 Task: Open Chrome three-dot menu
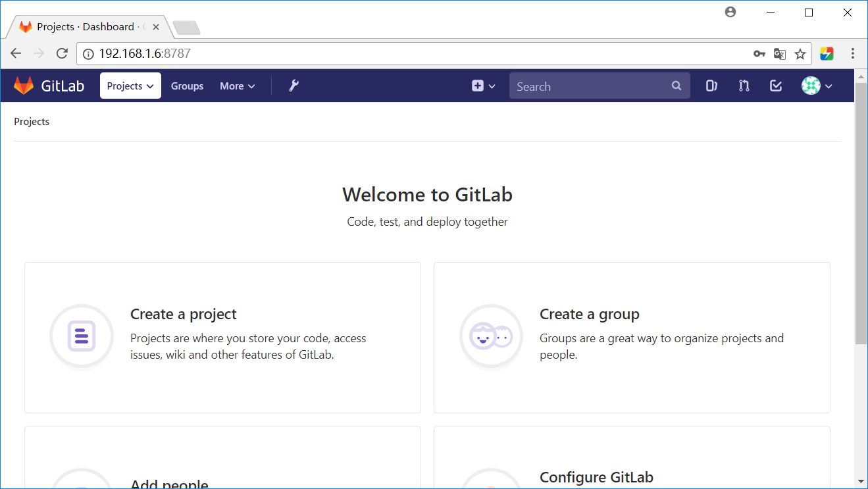853,54
